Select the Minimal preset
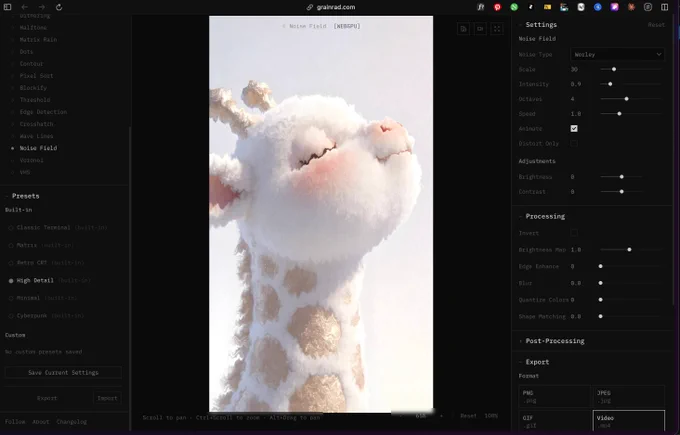The image size is (680, 435). (42, 298)
